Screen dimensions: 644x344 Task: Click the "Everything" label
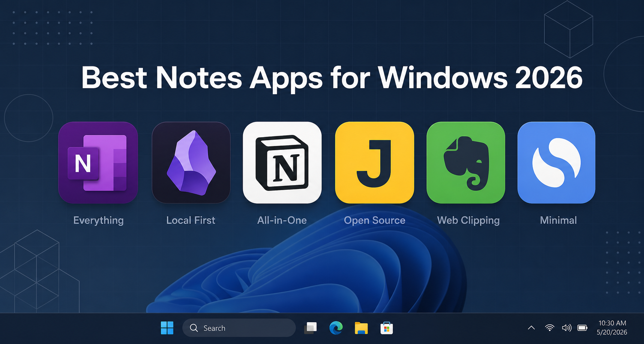[x=98, y=220]
